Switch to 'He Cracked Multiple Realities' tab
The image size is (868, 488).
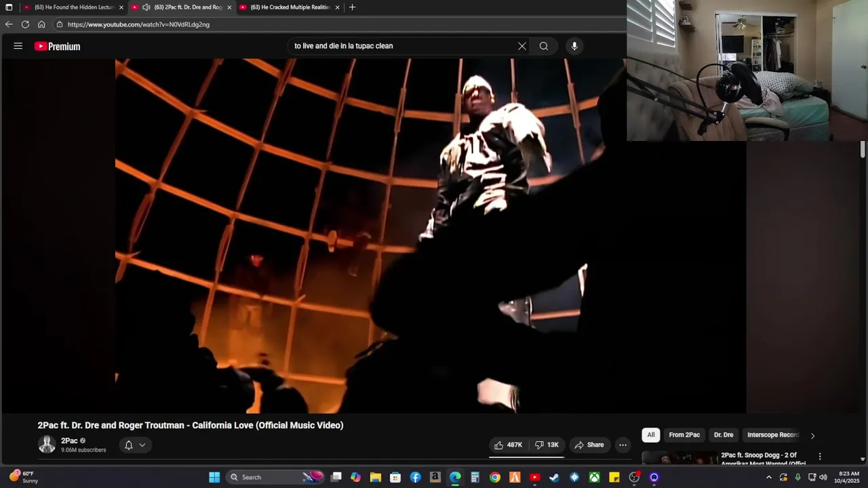(x=290, y=7)
